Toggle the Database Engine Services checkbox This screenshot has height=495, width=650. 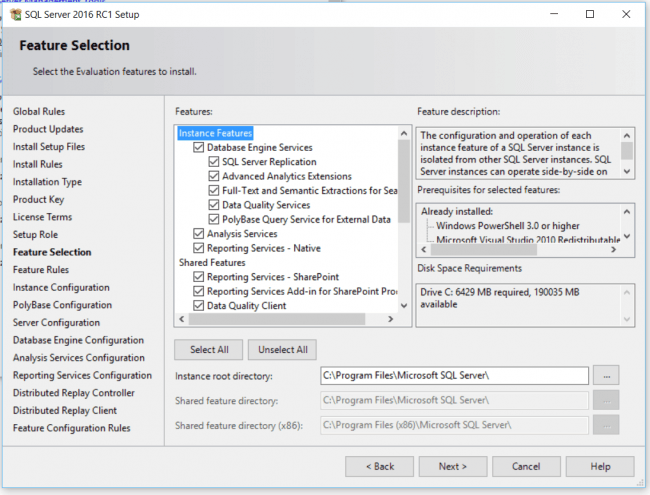199,148
